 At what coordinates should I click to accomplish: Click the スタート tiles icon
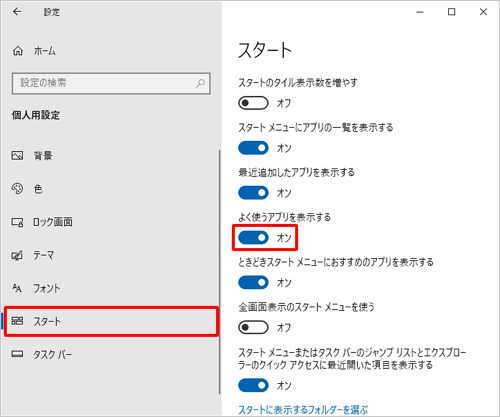click(x=17, y=321)
